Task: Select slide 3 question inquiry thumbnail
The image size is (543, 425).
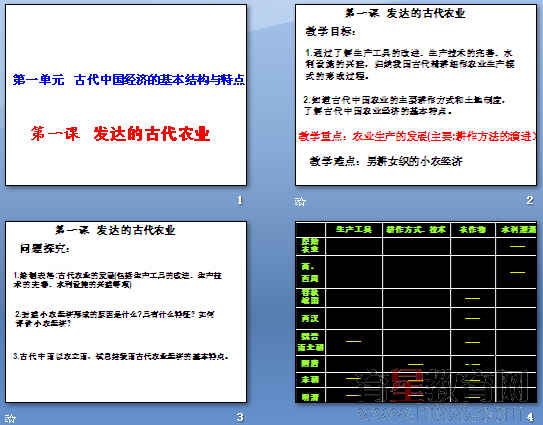Action: tap(126, 312)
